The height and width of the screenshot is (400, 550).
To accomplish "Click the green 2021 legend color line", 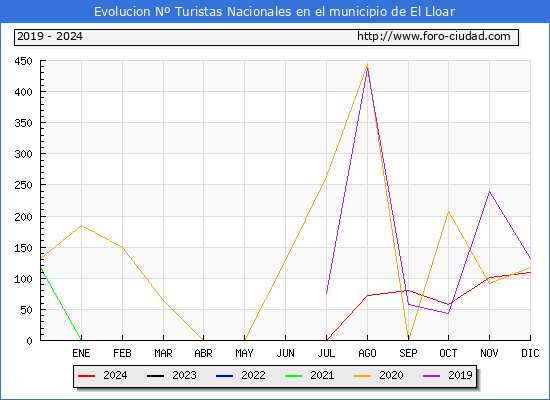I will [294, 376].
